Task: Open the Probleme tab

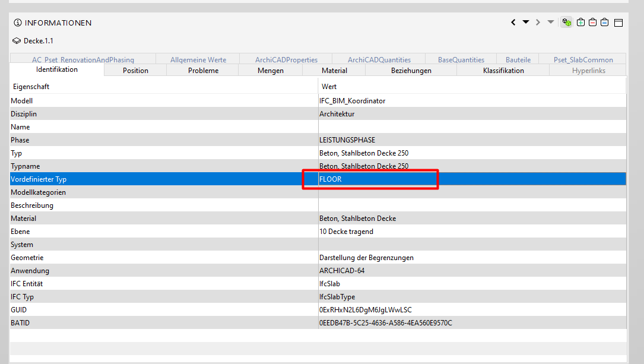Action: (204, 70)
